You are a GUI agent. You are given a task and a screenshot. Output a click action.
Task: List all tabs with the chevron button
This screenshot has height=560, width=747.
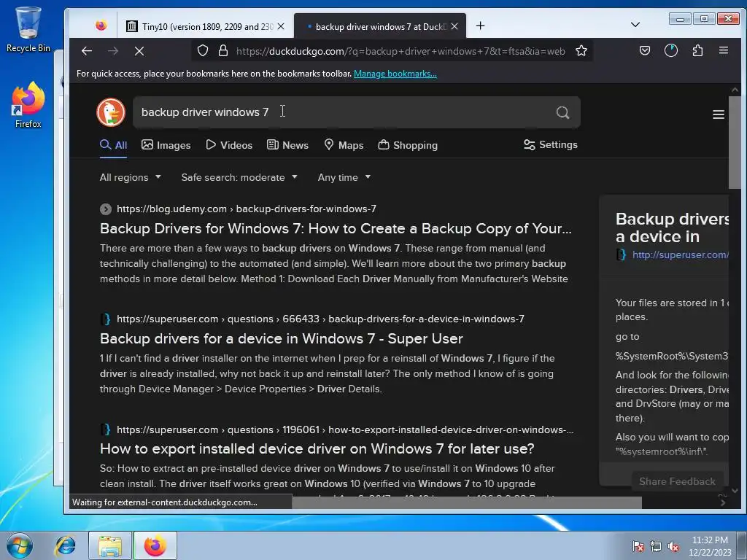point(635,25)
